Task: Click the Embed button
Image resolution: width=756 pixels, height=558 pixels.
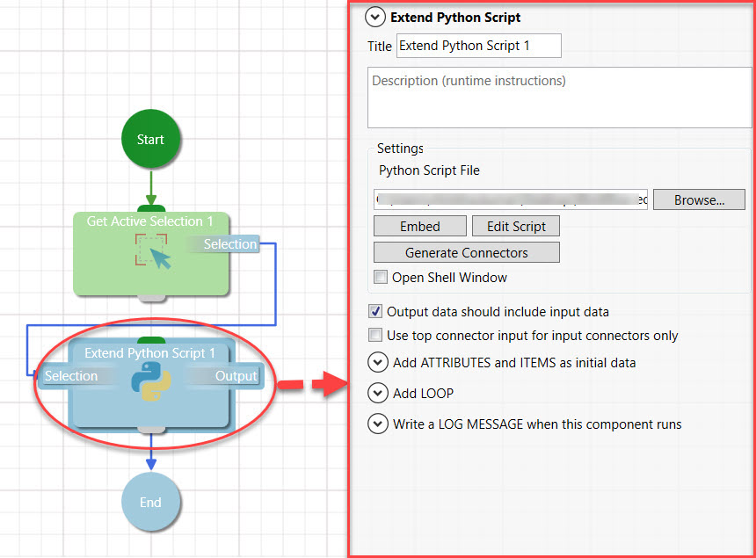Action: (420, 227)
